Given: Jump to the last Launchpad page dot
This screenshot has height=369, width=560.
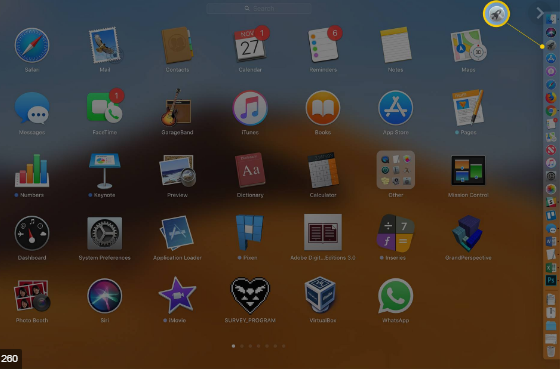Looking at the screenshot, I should [284, 346].
